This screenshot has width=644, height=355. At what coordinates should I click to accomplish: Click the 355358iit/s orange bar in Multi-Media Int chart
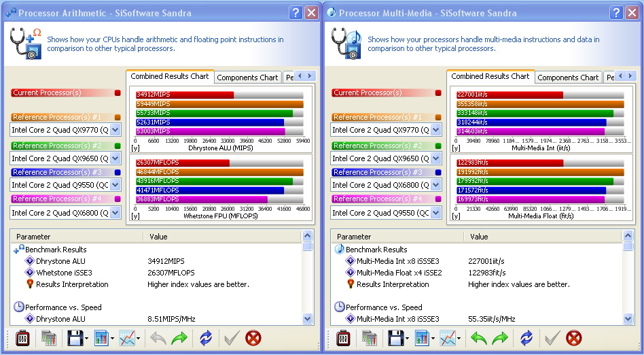(x=540, y=104)
